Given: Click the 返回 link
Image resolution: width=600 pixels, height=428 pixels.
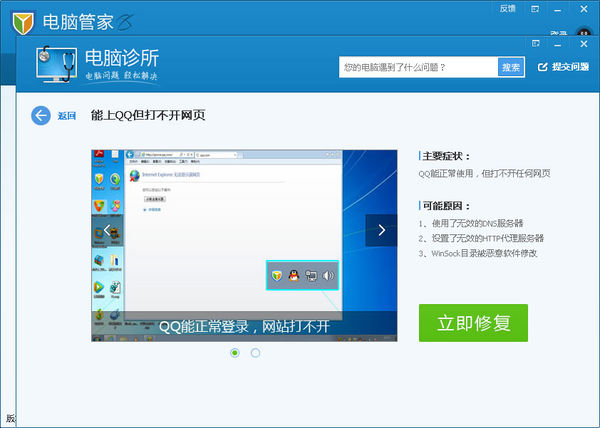Looking at the screenshot, I should click(67, 116).
